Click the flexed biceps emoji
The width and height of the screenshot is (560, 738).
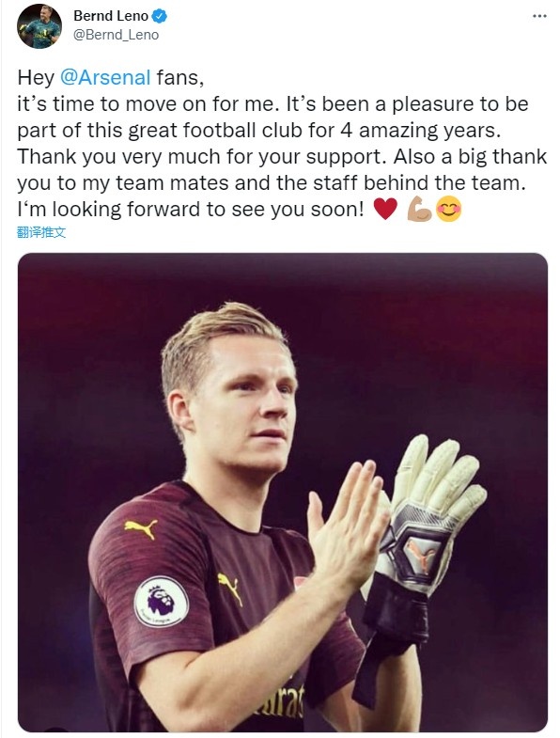tap(419, 209)
